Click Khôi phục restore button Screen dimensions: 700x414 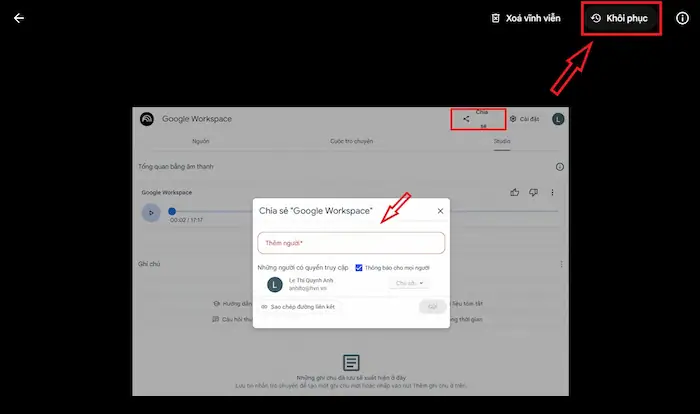[x=620, y=18]
